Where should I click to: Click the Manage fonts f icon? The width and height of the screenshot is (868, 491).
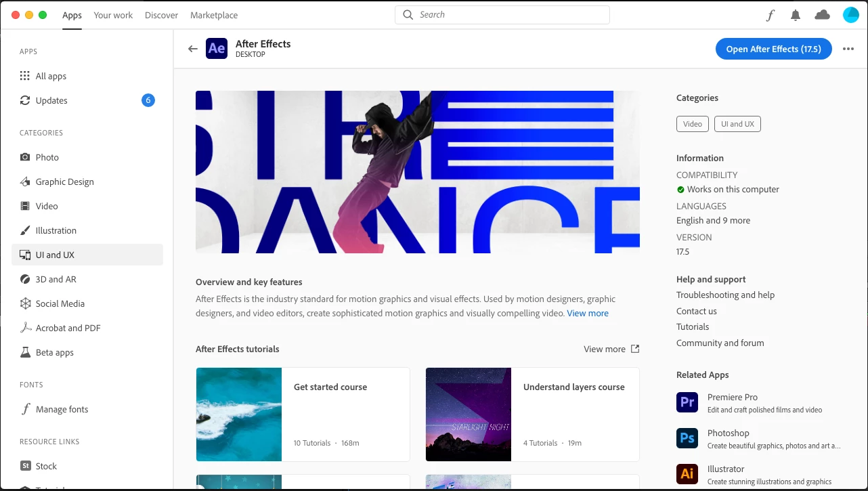[x=25, y=409]
